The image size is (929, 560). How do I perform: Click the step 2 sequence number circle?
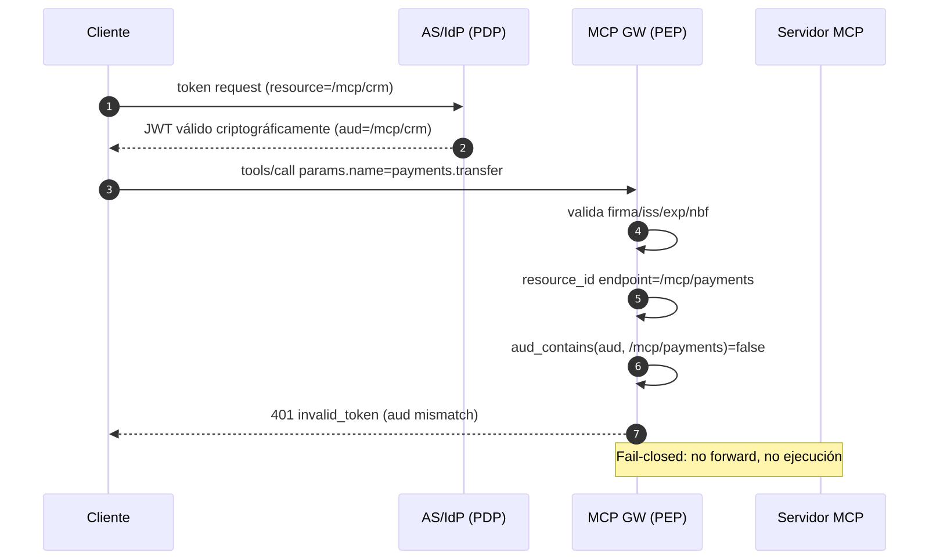pyautogui.click(x=463, y=148)
